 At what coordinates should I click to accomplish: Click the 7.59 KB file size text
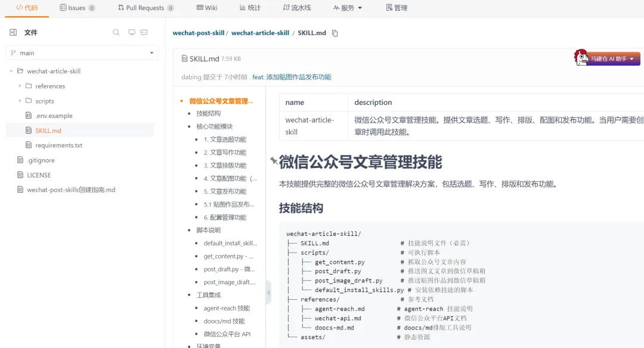pyautogui.click(x=231, y=58)
